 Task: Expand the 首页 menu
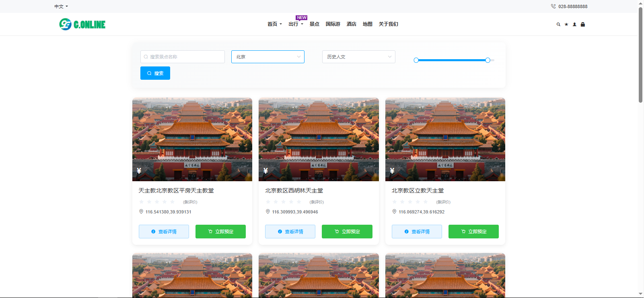point(275,24)
